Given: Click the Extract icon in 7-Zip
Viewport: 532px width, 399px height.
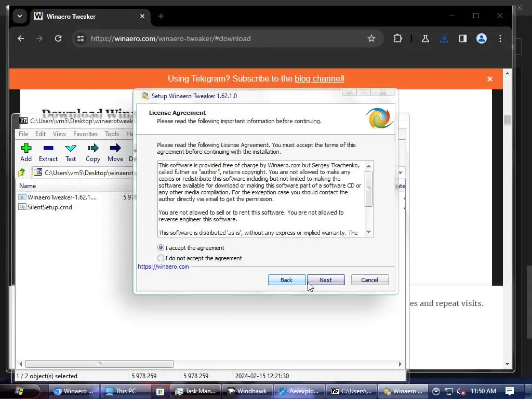Looking at the screenshot, I should click(48, 152).
